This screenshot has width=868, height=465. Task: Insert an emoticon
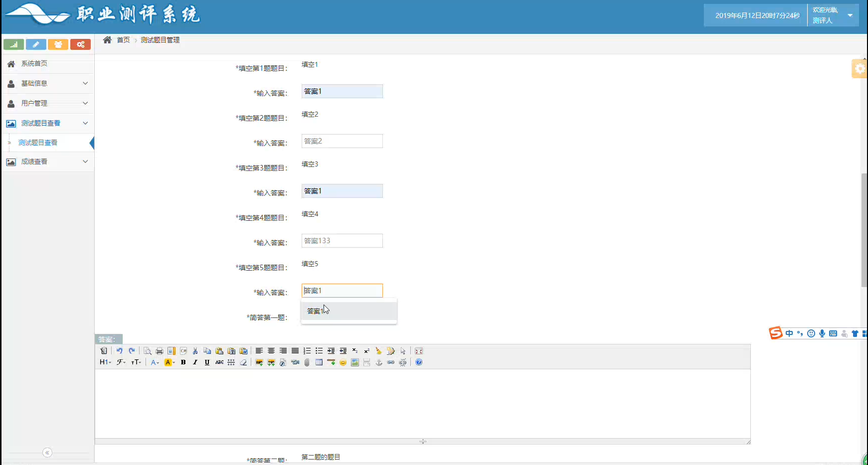343,362
